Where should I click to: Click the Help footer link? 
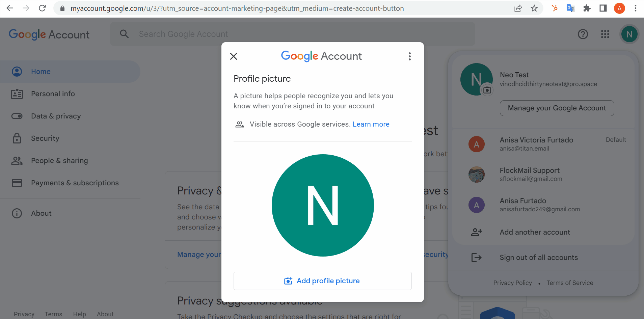[80, 314]
